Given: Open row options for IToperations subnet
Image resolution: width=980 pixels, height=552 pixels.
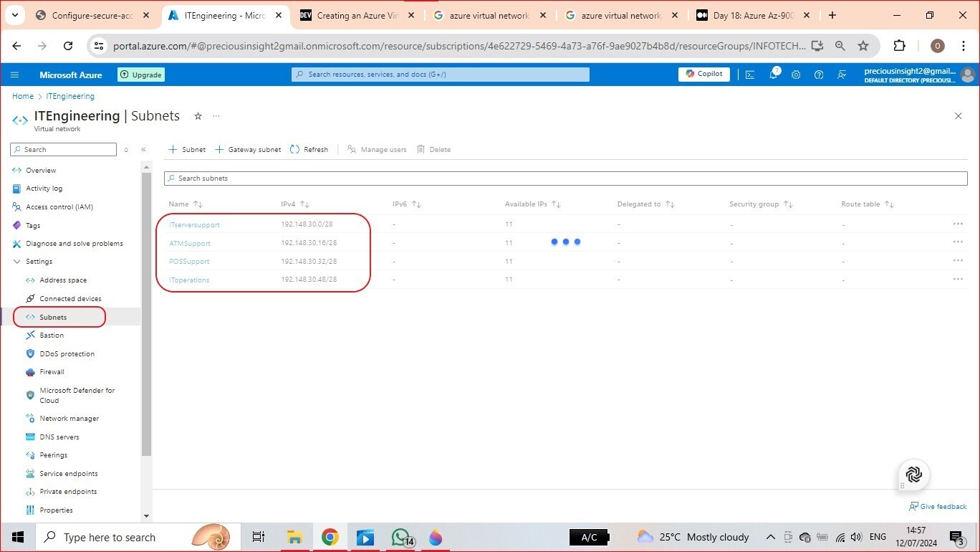Looking at the screenshot, I should point(958,279).
